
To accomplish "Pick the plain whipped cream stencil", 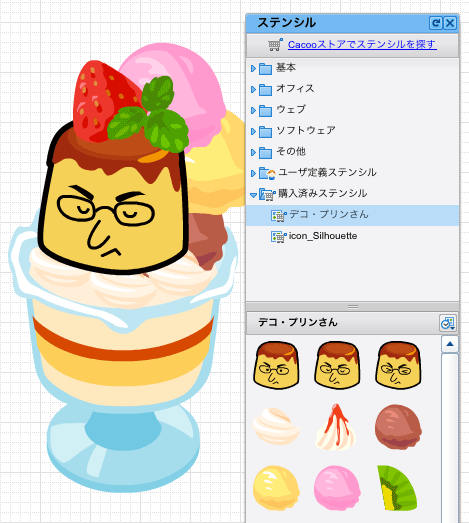I will coord(276,426).
